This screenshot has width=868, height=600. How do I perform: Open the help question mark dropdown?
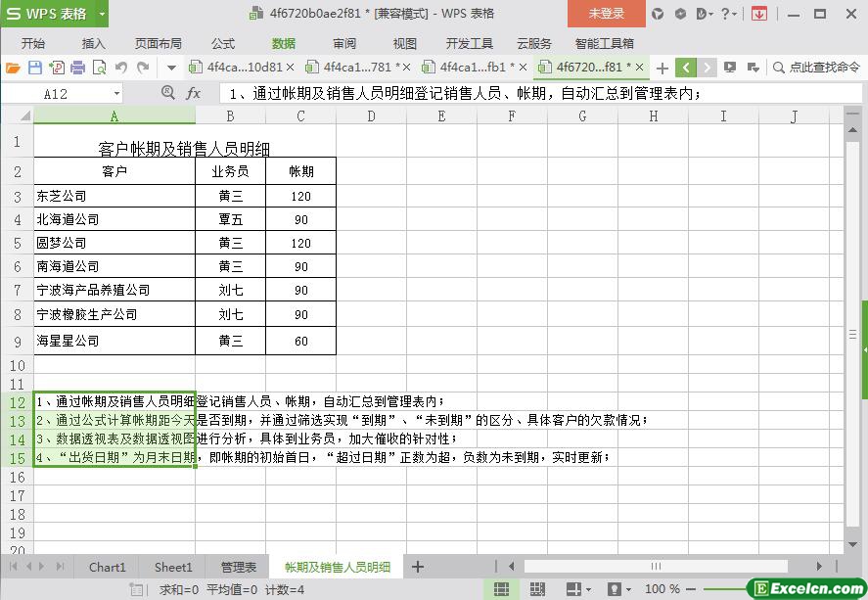(728, 14)
